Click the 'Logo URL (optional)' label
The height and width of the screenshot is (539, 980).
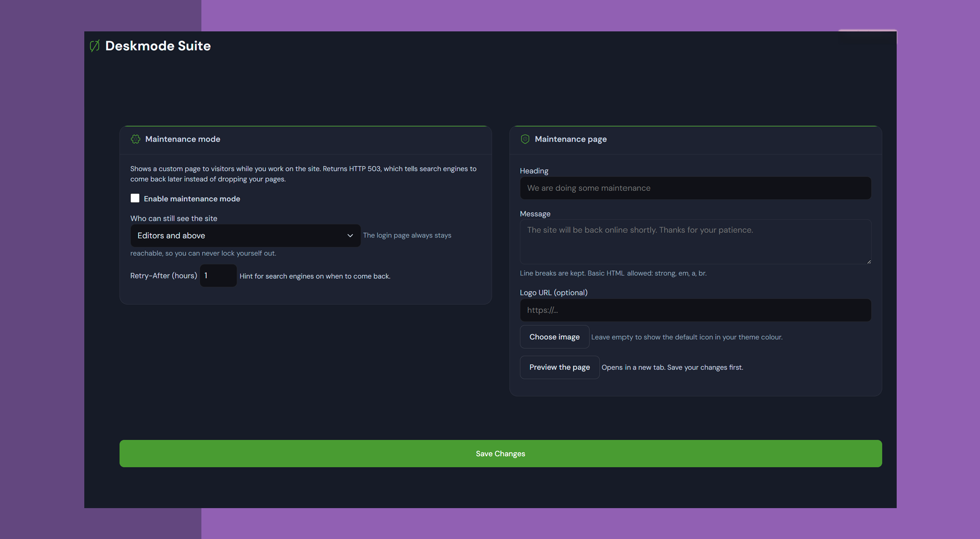coord(553,293)
